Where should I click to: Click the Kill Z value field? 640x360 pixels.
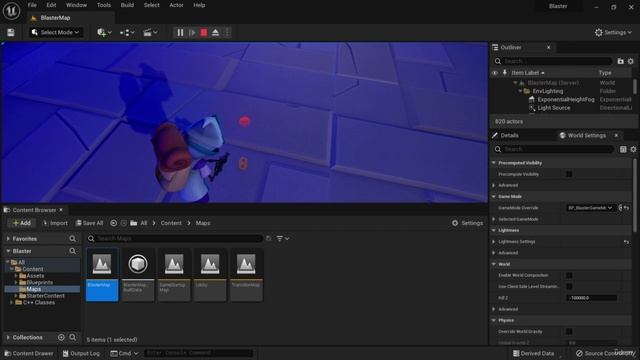591,298
